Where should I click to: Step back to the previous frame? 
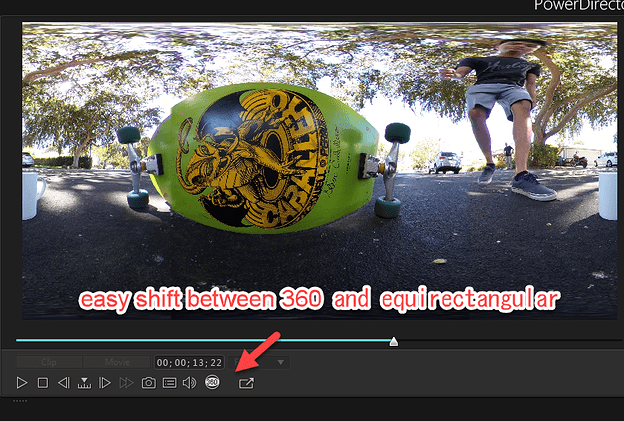(64, 383)
